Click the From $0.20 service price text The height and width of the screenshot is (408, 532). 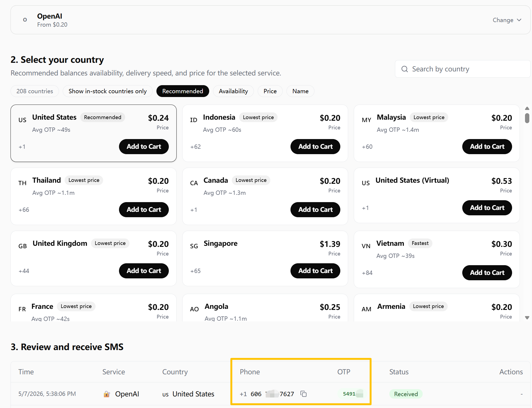pyautogui.click(x=52, y=25)
